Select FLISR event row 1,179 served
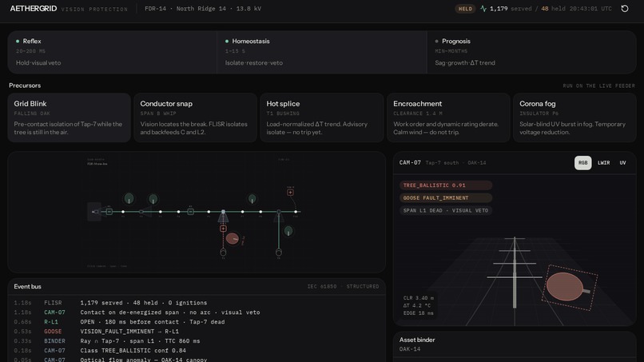644x362 pixels. (x=197, y=303)
